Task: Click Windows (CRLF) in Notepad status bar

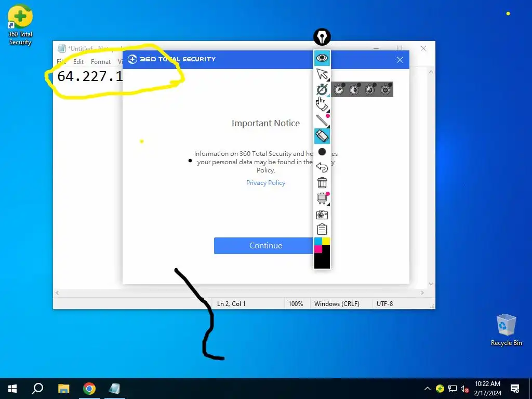Action: 337,303
